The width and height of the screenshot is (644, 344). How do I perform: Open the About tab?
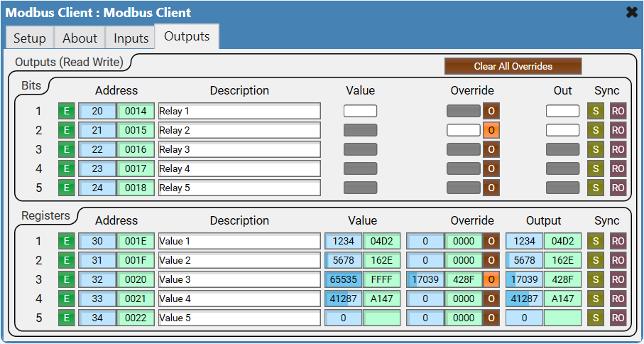[80, 38]
